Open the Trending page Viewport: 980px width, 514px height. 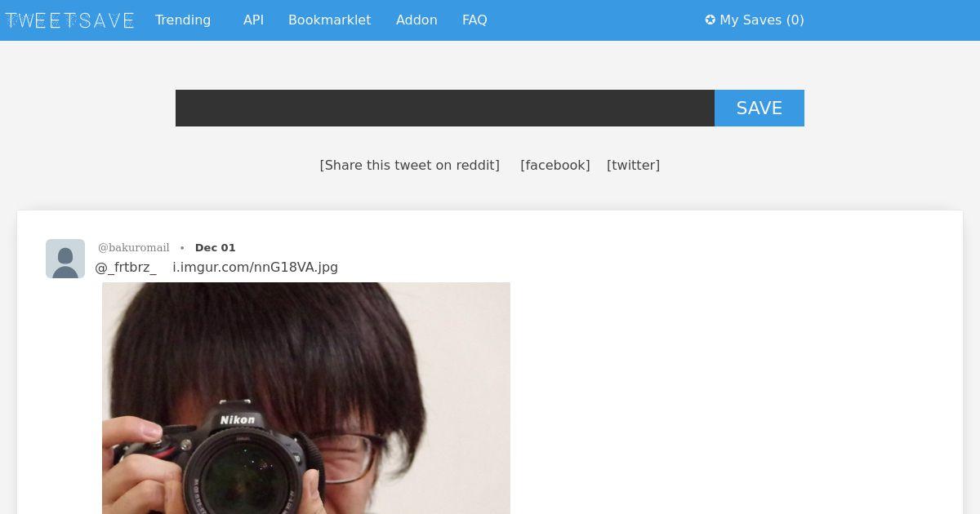pyautogui.click(x=183, y=20)
